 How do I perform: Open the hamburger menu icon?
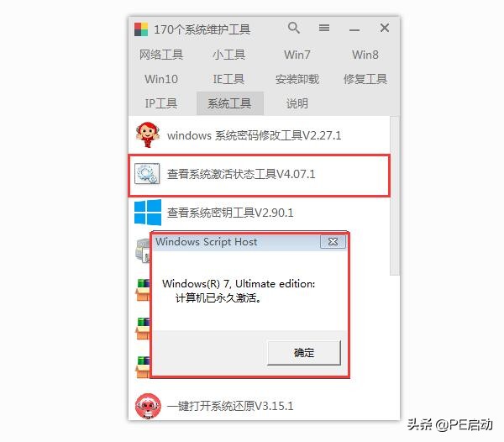324,28
